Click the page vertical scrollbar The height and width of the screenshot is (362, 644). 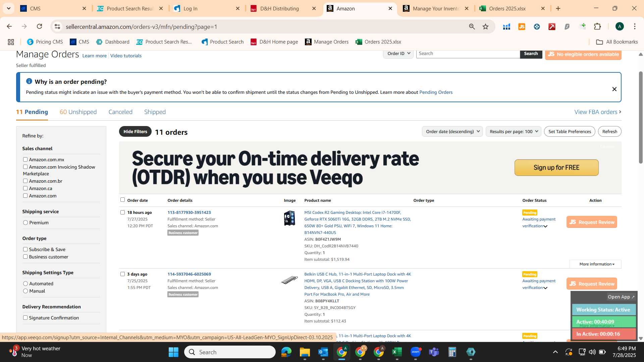pyautogui.click(x=641, y=117)
